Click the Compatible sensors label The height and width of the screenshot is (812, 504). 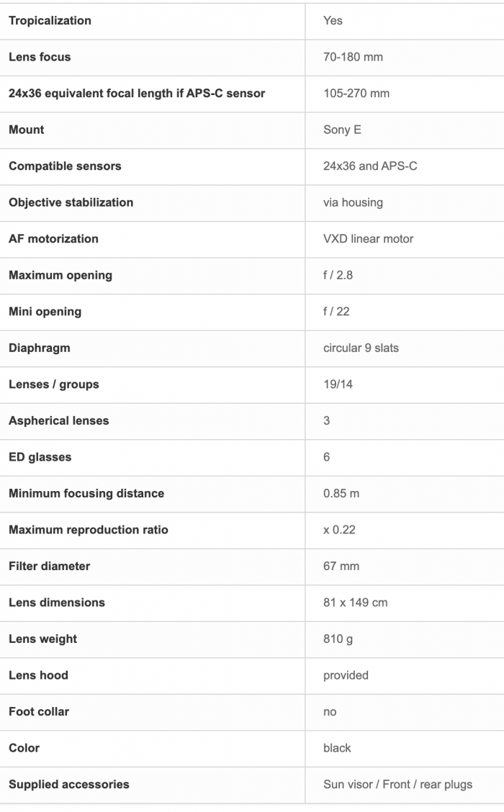[x=65, y=166]
